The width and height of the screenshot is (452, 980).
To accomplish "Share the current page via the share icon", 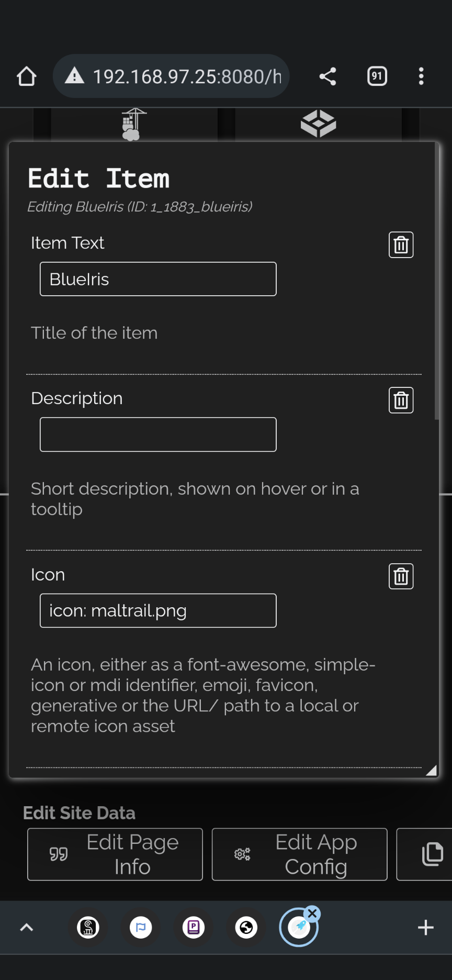I will 327,76.
